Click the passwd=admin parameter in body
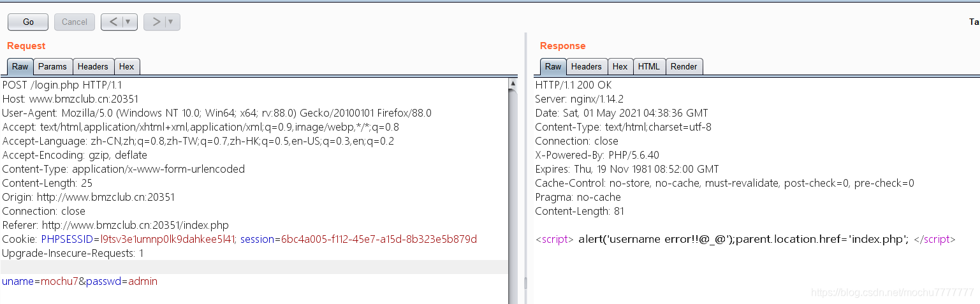The height and width of the screenshot is (304, 980). click(x=122, y=281)
